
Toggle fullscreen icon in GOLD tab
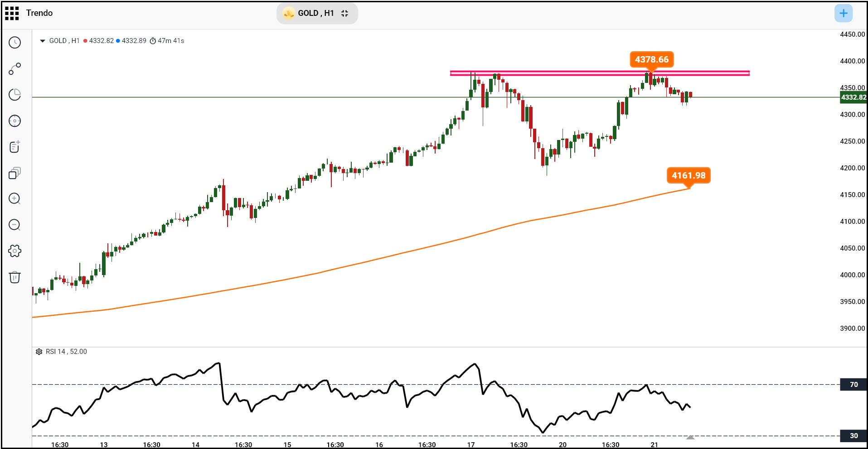pyautogui.click(x=345, y=13)
